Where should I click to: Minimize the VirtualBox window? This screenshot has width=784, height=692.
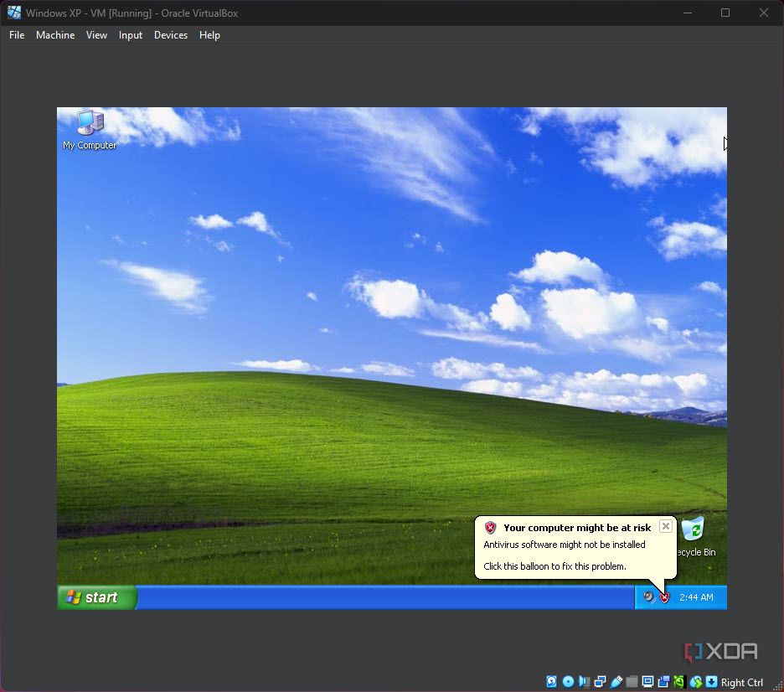coord(688,13)
